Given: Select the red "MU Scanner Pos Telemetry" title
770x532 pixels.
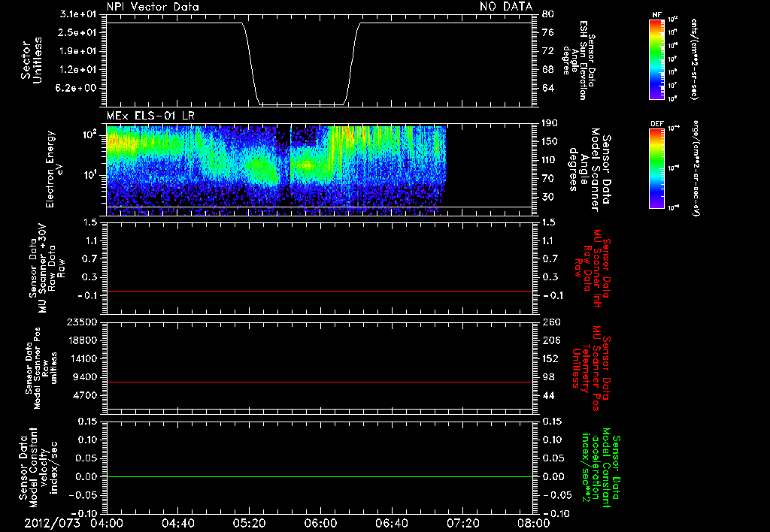Looking at the screenshot, I should click(x=591, y=368).
